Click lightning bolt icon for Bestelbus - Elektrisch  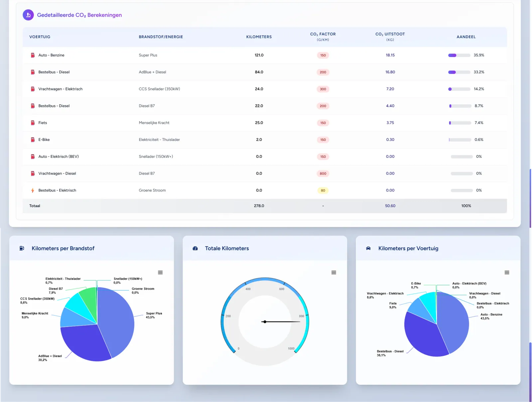pyautogui.click(x=33, y=191)
